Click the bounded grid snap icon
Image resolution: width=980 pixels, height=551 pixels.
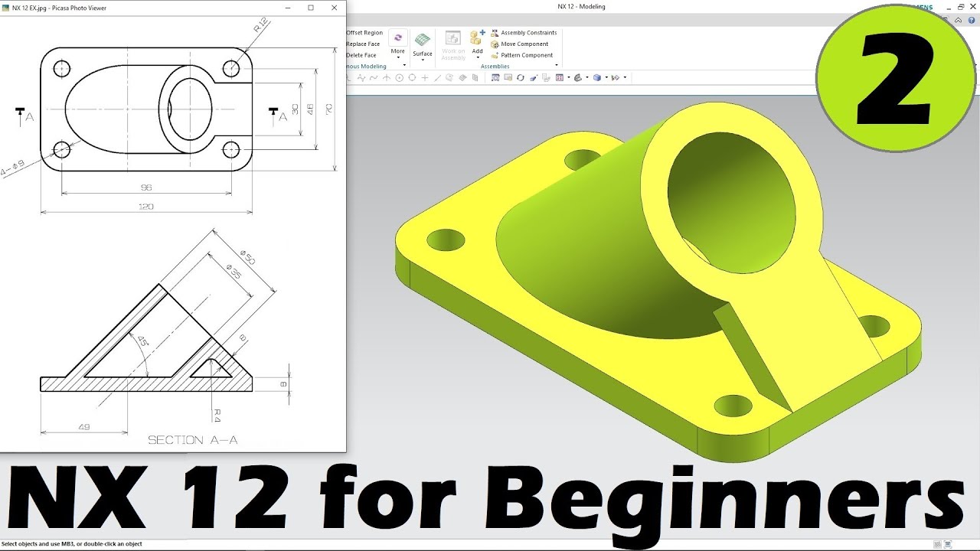coord(475,78)
